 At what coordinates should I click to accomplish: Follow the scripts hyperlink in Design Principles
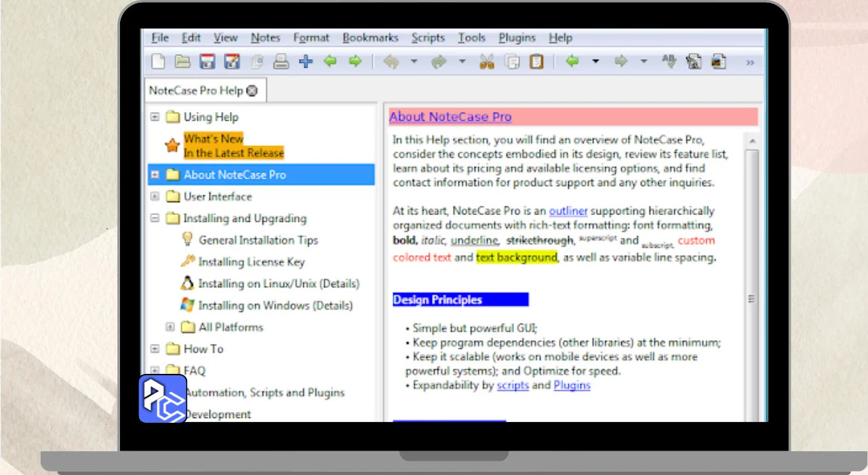513,385
